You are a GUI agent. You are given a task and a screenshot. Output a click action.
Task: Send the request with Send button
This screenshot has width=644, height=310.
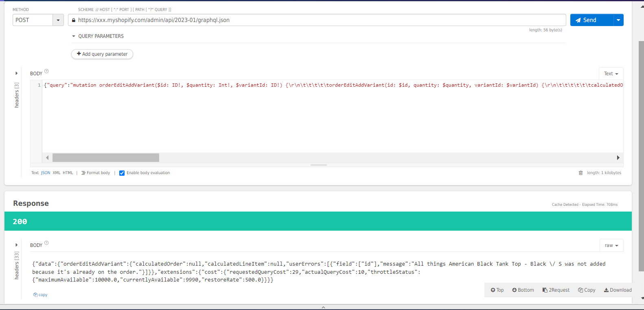tap(591, 20)
